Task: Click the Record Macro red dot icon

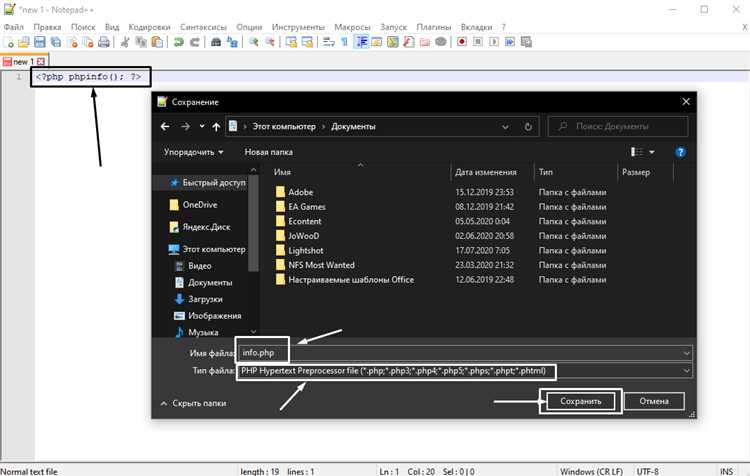Action: [x=462, y=42]
